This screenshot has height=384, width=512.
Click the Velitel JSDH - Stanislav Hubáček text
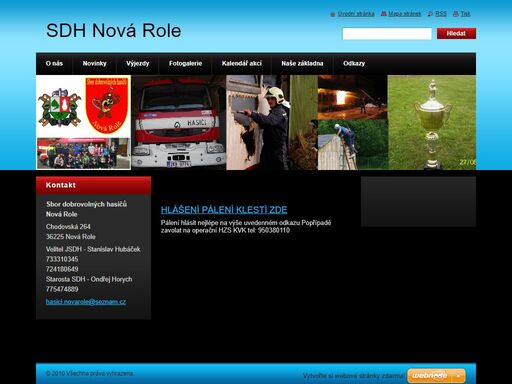93,249
